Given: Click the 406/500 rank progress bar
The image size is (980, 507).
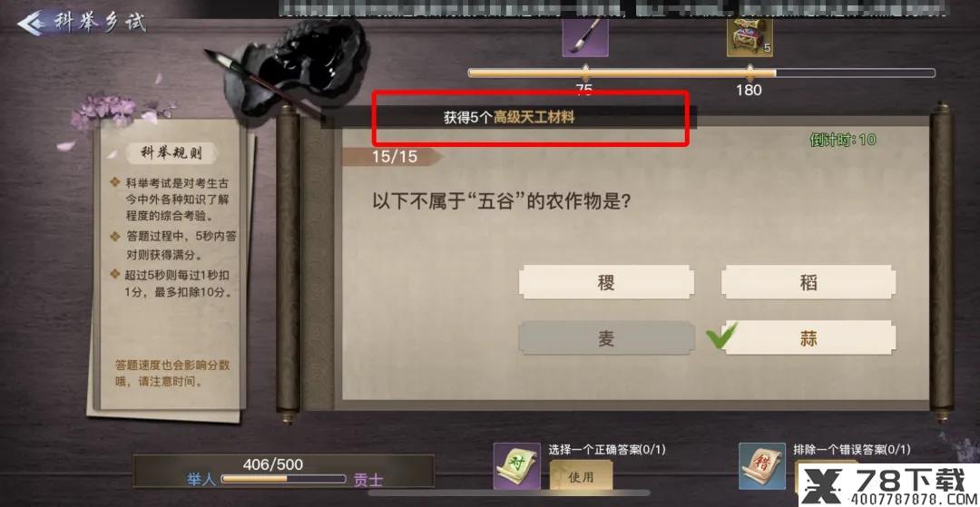Looking at the screenshot, I should pos(283,479).
